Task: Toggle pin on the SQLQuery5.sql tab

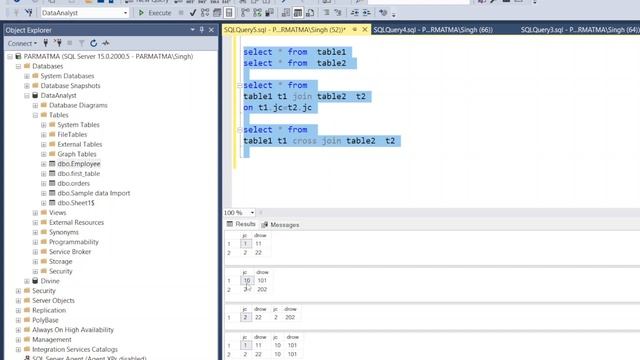Action: tap(355, 29)
